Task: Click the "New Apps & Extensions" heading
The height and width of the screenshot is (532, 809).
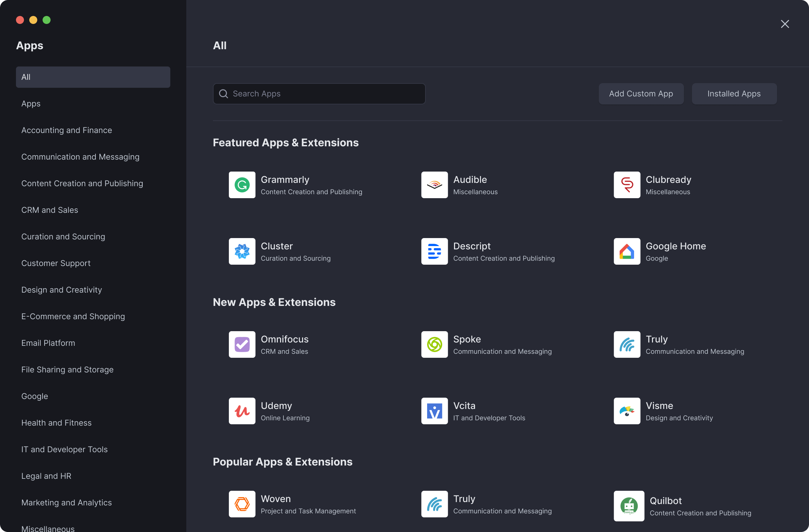Action: [x=274, y=302]
